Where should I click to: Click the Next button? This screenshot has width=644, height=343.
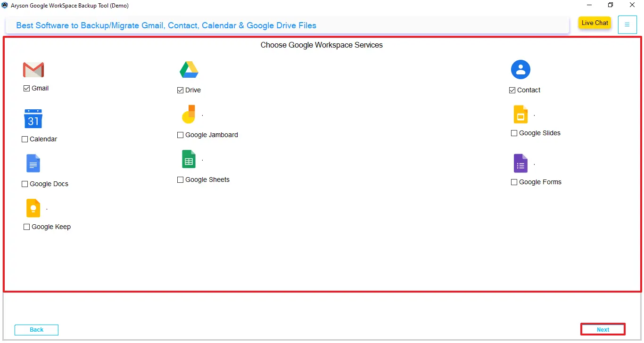point(603,329)
